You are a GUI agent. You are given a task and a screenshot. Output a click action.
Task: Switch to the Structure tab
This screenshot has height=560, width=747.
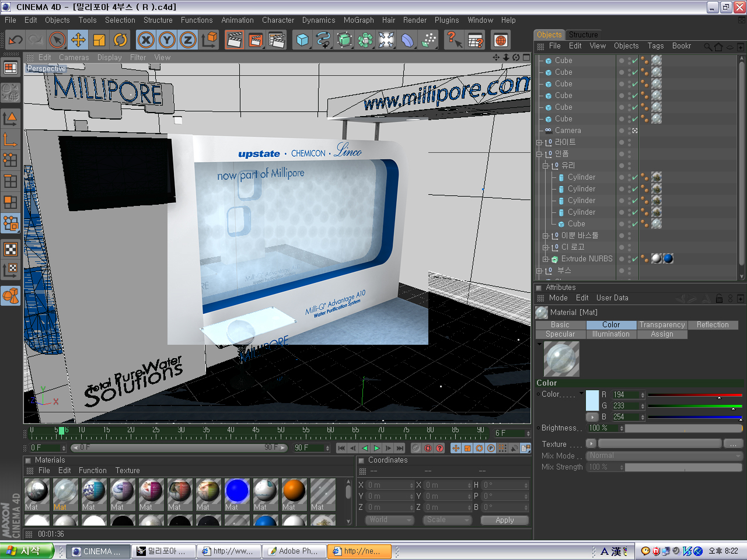584,35
